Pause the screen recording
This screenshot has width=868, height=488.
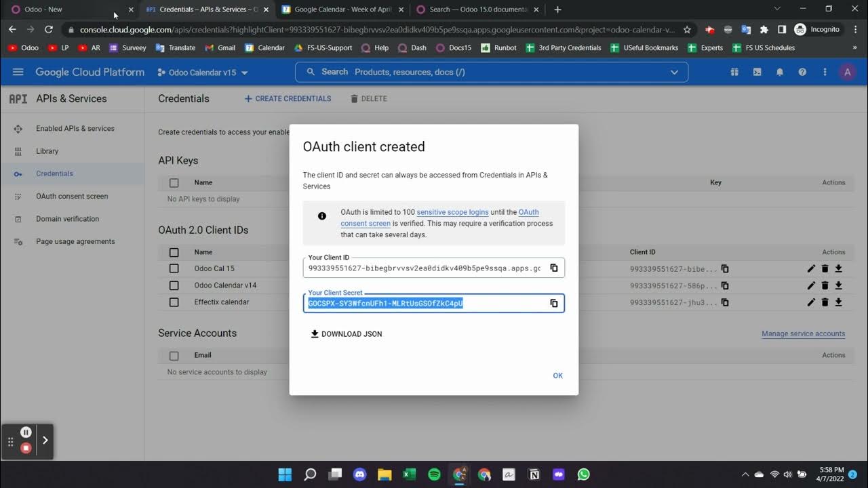pos(26,432)
